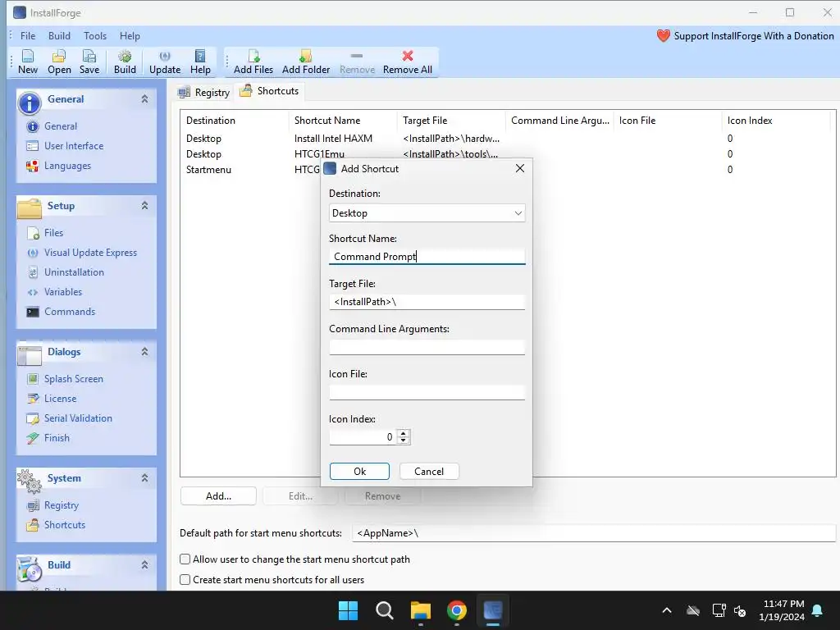Screen dimensions: 840x630
Task: Open Languages in the sidebar
Action: click(x=67, y=166)
